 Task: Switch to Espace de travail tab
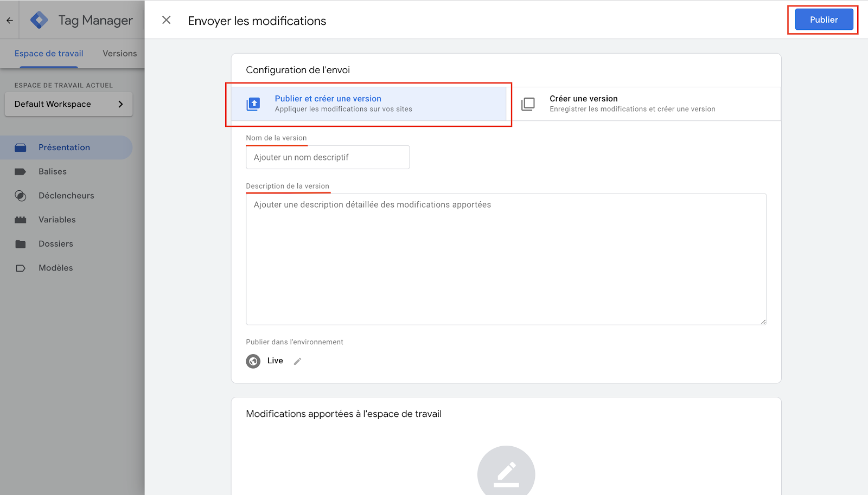(49, 53)
